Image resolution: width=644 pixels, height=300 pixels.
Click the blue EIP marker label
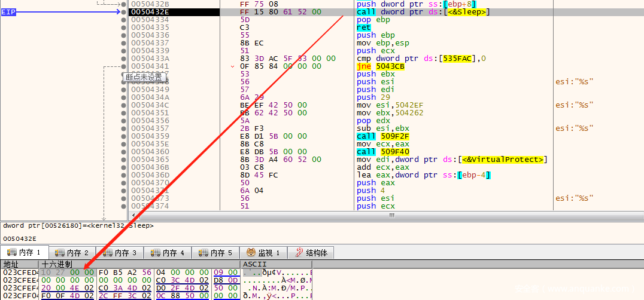(8, 12)
